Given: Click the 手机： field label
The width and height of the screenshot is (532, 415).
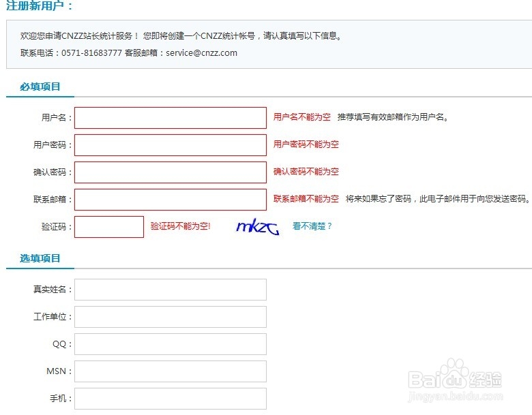Looking at the screenshot, I should tap(61, 398).
